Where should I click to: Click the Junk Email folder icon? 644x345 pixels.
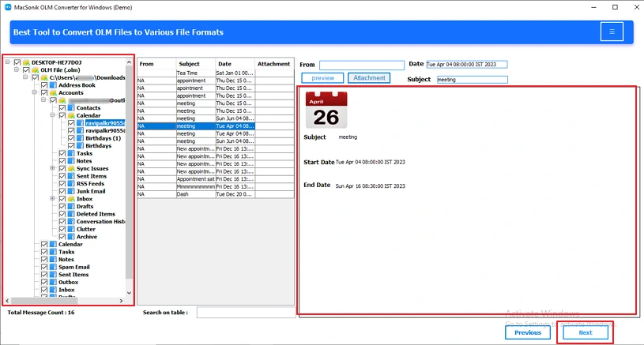[71, 191]
